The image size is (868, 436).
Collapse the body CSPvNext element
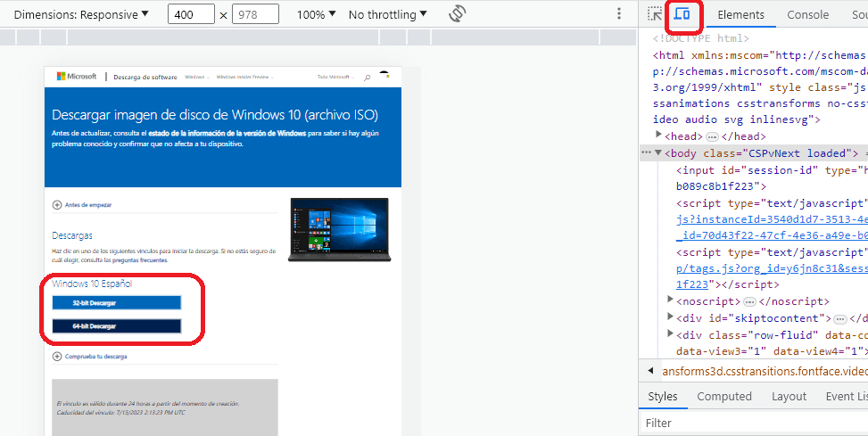tap(658, 153)
